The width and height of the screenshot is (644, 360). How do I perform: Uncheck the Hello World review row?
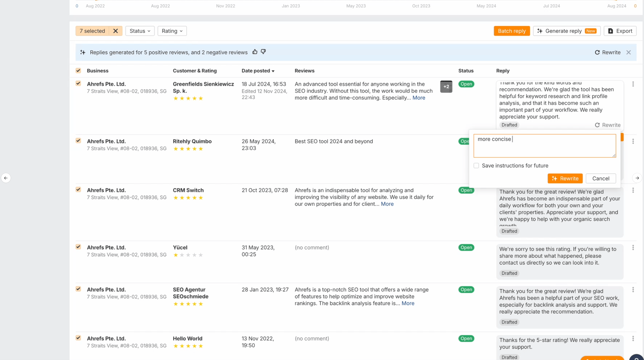[x=78, y=338]
